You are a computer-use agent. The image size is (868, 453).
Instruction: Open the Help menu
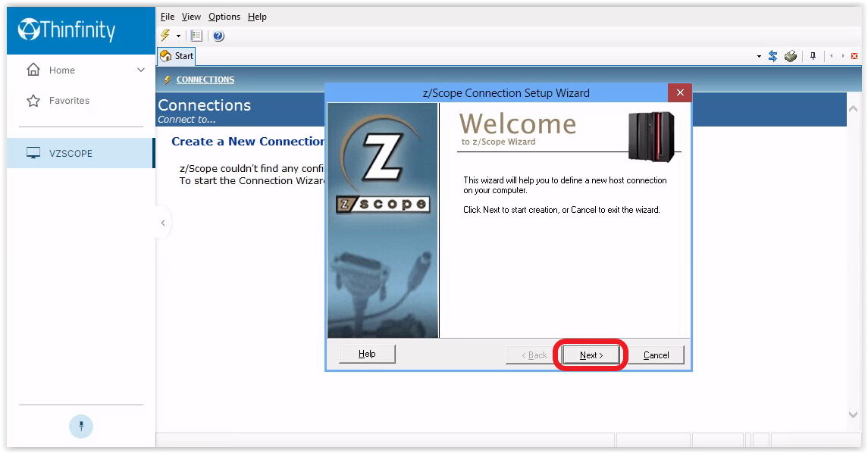tap(257, 17)
